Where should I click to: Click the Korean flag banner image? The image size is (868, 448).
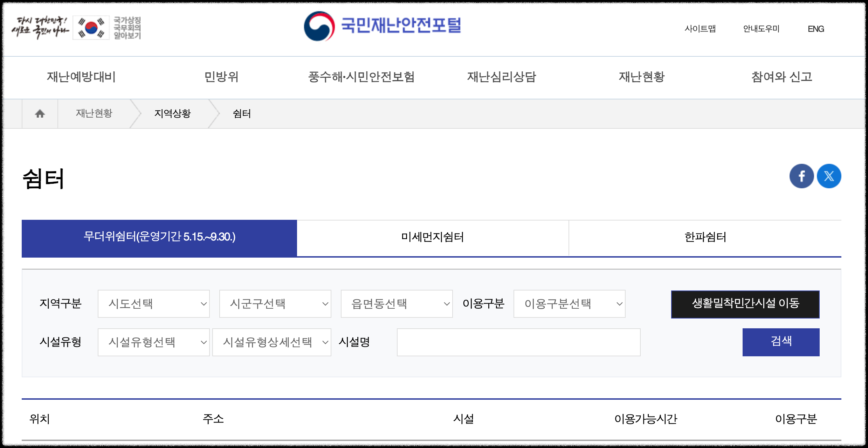point(91,28)
